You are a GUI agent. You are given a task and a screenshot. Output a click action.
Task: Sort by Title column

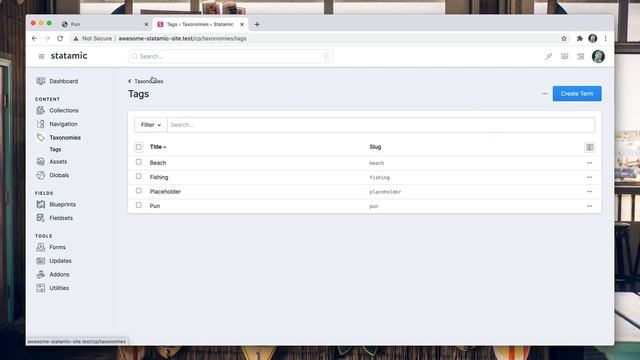(x=158, y=147)
